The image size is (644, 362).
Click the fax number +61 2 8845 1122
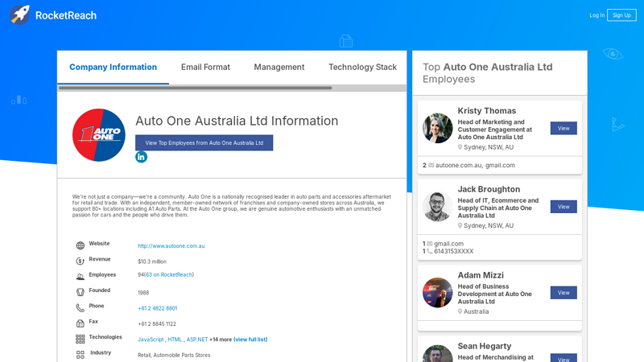[x=157, y=324]
